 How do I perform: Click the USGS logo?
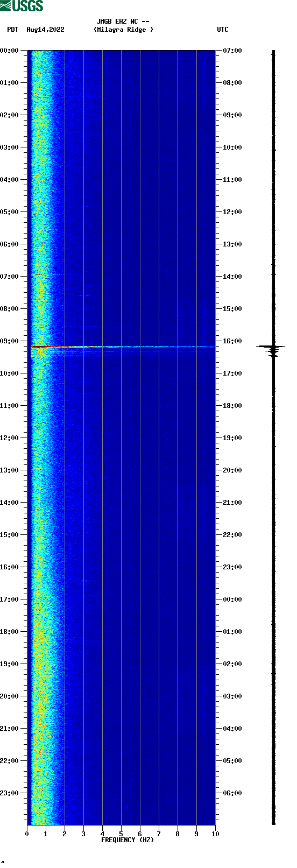coord(22,6)
